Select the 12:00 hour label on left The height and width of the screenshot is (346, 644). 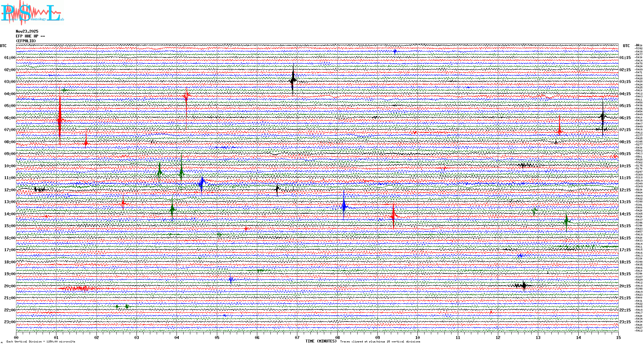pyautogui.click(x=10, y=190)
